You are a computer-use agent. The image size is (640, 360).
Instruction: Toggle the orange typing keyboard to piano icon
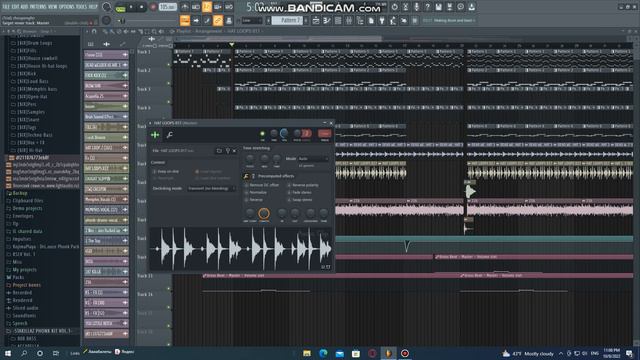[185, 20]
